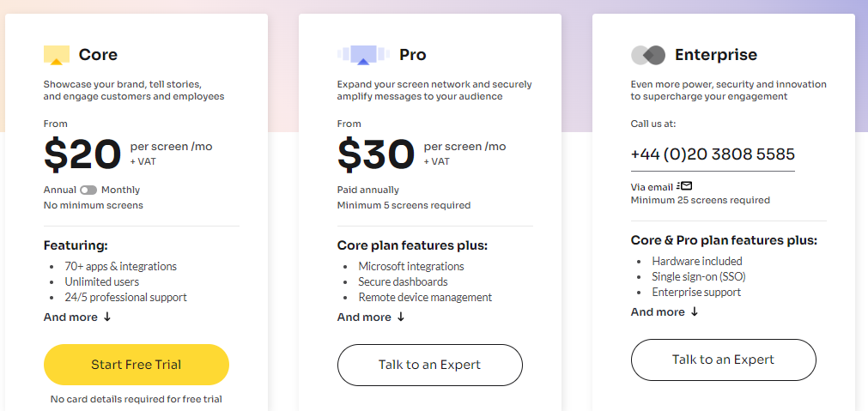
Task: Expand Core plan's And more features
Action: pos(71,317)
